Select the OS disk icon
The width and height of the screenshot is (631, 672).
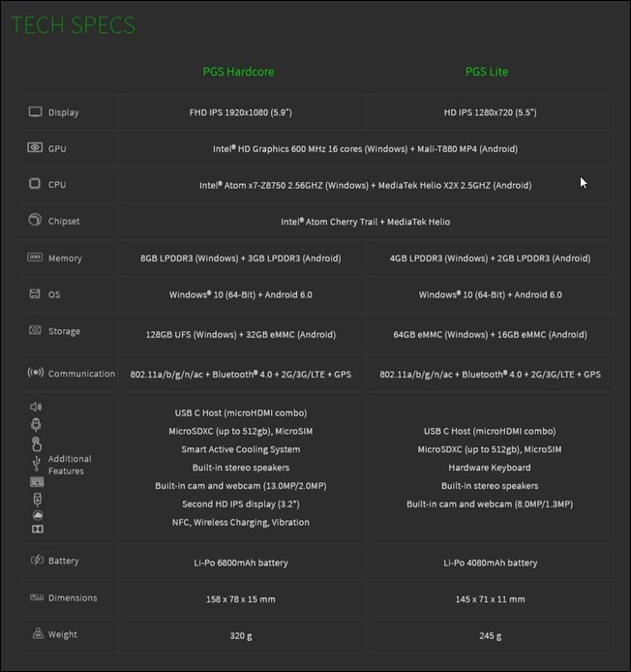click(35, 294)
